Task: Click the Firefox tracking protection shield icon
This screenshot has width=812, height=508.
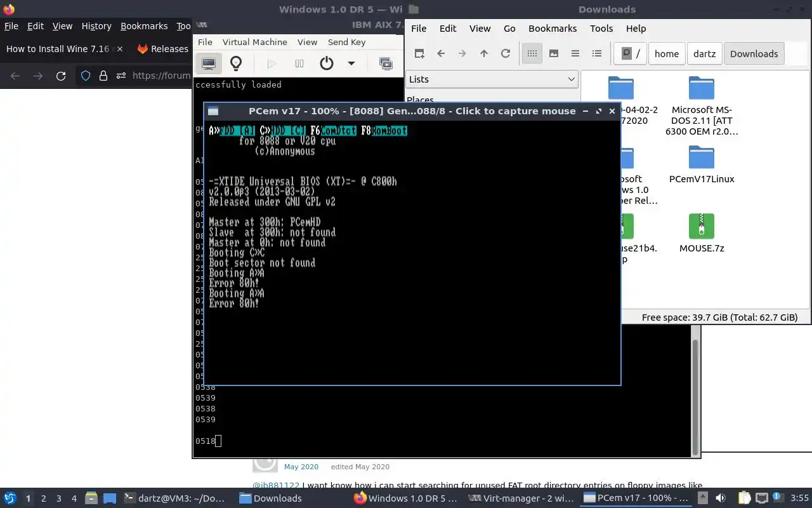Action: [86, 76]
